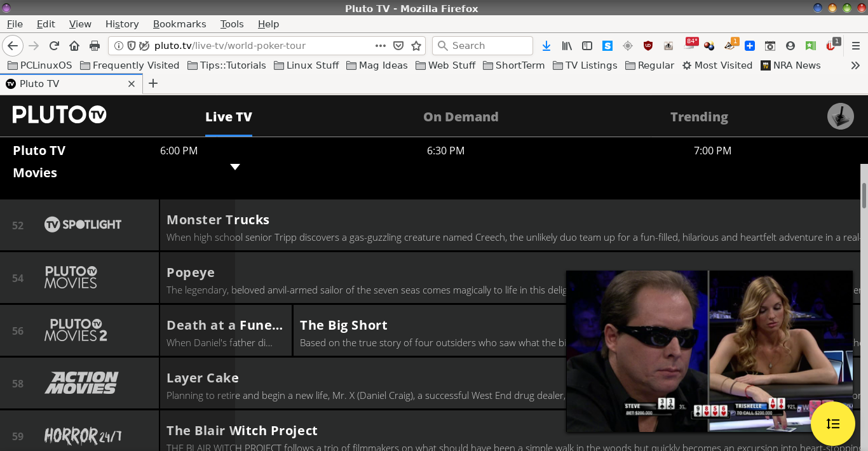Image resolution: width=868 pixels, height=451 pixels.
Task: Save page to Pocket
Action: pos(398,46)
